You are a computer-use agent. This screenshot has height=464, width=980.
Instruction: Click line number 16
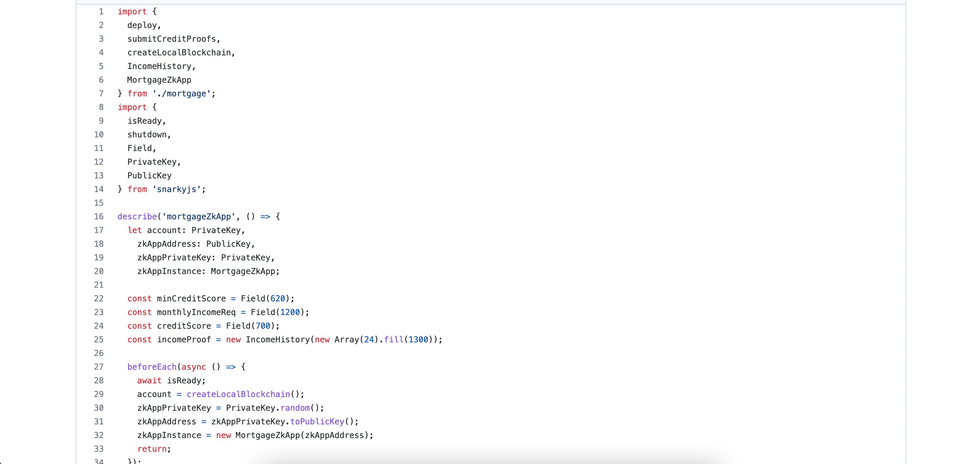(99, 217)
